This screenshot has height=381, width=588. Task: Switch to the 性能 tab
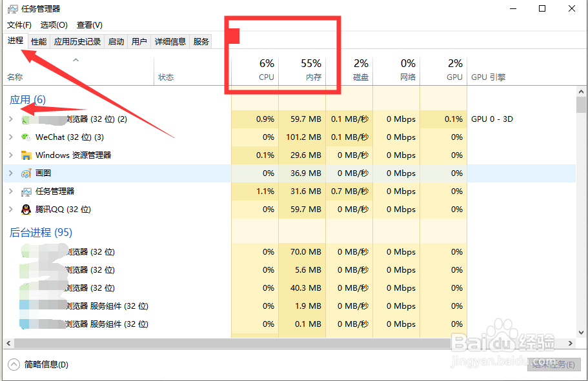click(39, 42)
